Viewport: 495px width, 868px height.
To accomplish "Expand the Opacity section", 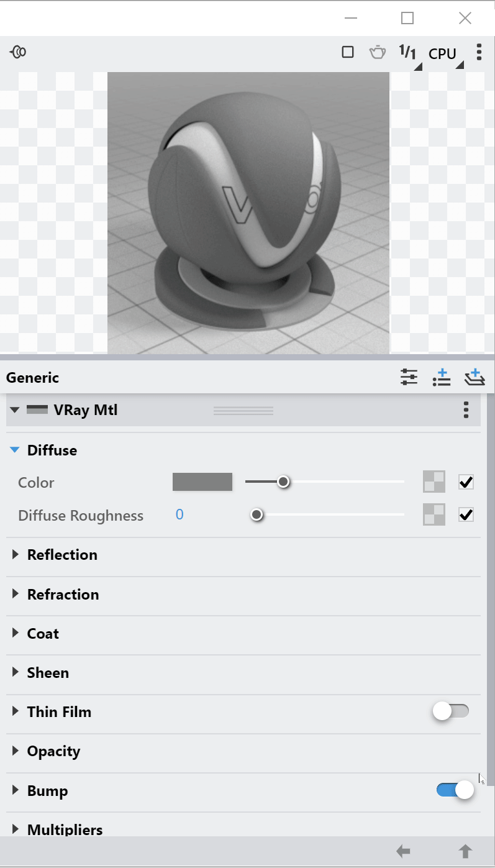I will tap(16, 751).
